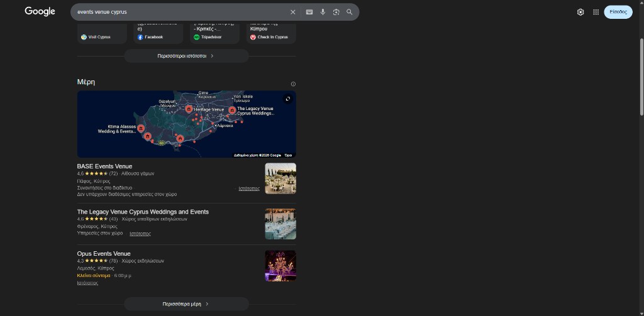The height and width of the screenshot is (316, 644).
Task: Open BASE Events Venue photo thumbnail
Action: pos(280,178)
